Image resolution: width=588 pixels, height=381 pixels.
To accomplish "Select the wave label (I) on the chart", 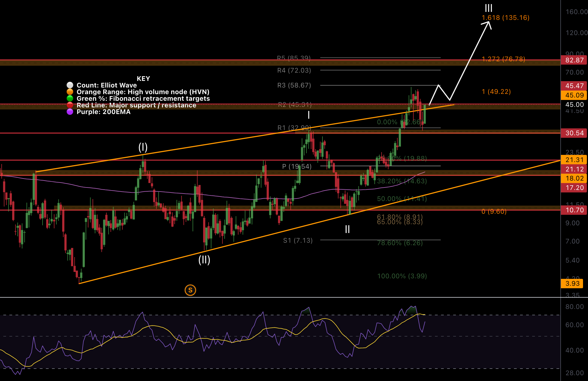I will (143, 147).
